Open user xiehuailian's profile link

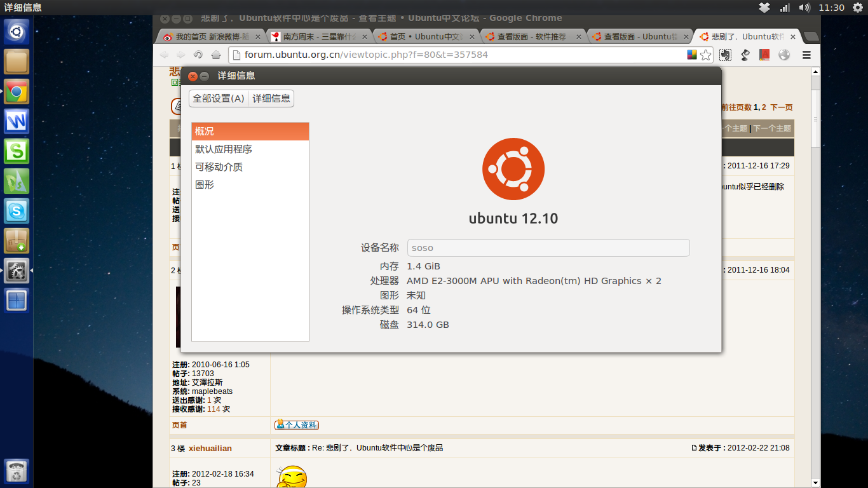pyautogui.click(x=210, y=449)
